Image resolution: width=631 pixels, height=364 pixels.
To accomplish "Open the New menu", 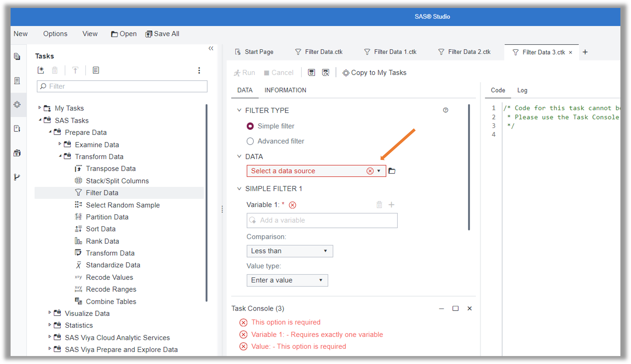I will 20,34.
